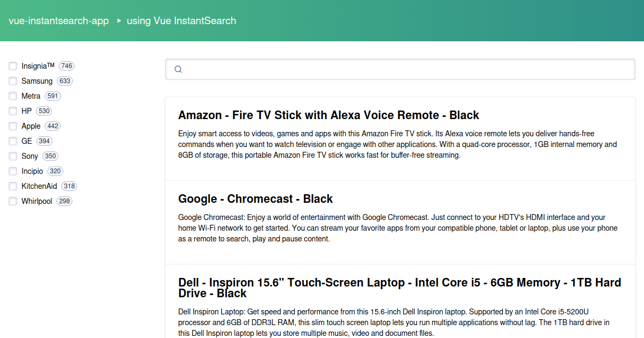The width and height of the screenshot is (644, 338).
Task: Tick the GE brand checkbox
Action: tap(13, 141)
